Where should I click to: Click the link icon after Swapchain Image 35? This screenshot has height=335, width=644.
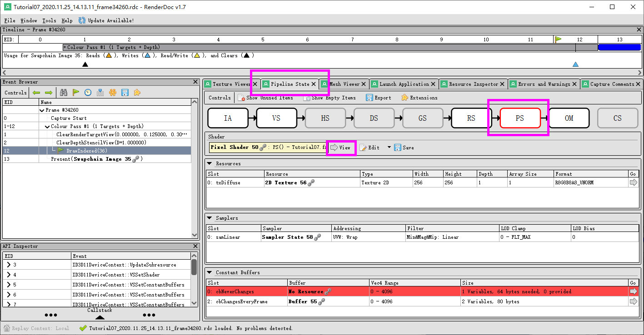tap(135, 159)
